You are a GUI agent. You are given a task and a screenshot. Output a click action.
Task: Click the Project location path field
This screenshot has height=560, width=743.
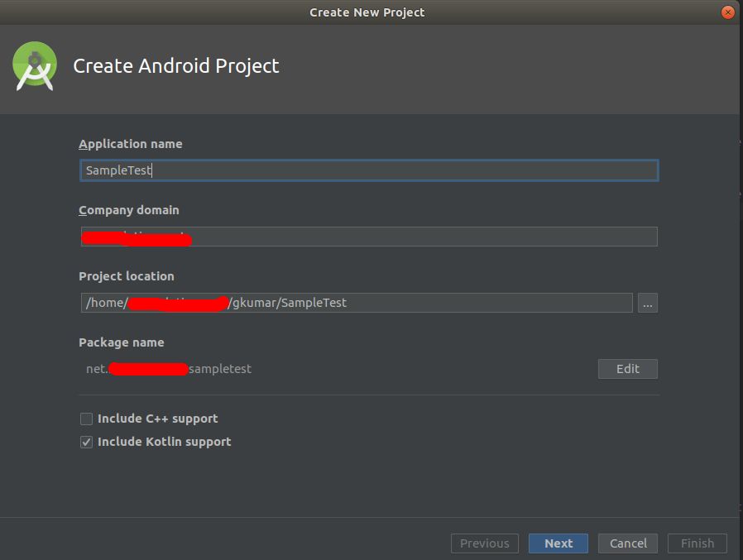point(357,303)
